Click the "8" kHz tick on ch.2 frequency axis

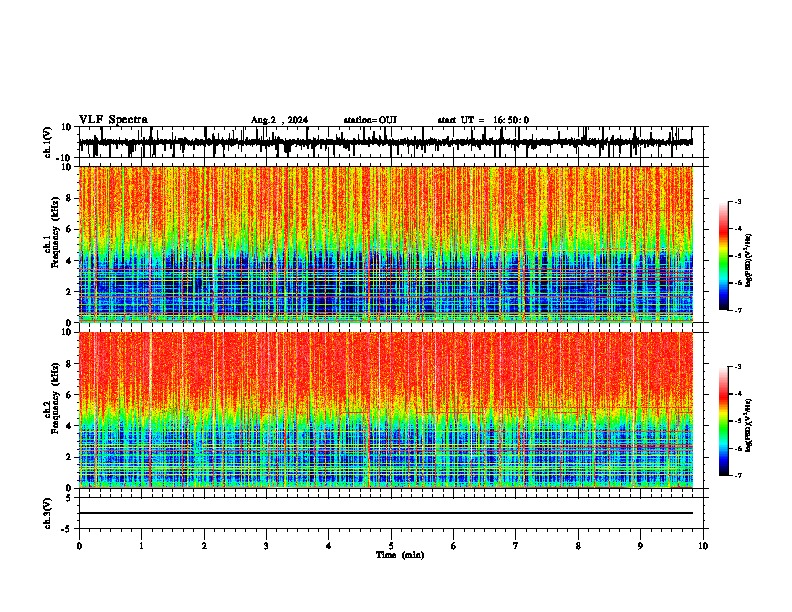point(70,364)
